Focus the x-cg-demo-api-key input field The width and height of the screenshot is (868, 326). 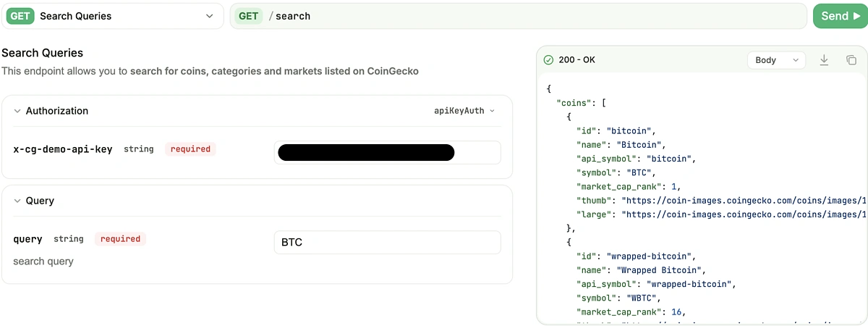387,152
